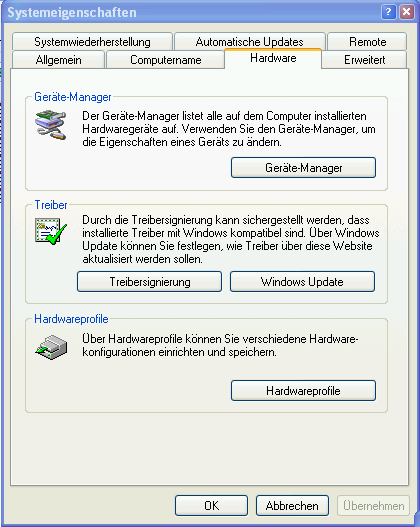Close the Systemeigenschaften dialog window
This screenshot has height=527, width=420.
click(407, 12)
